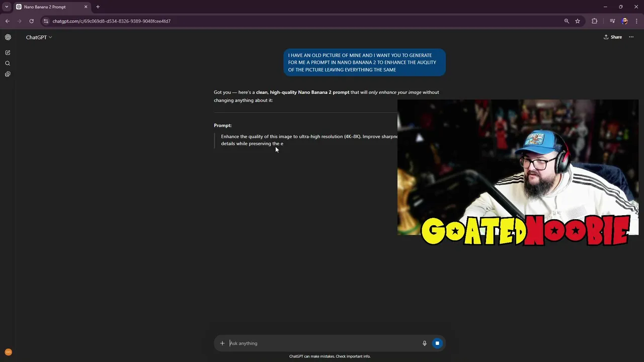Click the Share button

click(613, 37)
